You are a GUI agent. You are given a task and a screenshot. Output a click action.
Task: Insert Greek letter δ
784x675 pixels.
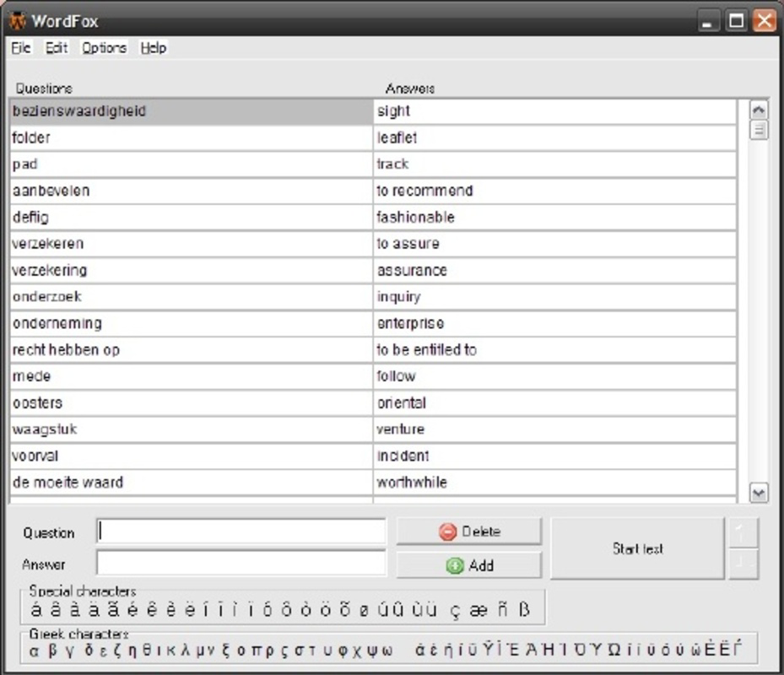tap(89, 650)
